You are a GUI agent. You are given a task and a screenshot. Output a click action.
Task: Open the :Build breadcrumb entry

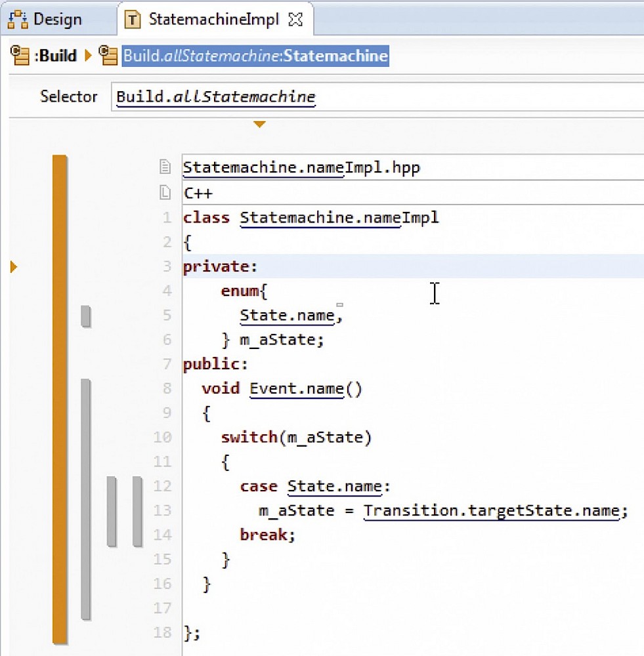pos(55,56)
